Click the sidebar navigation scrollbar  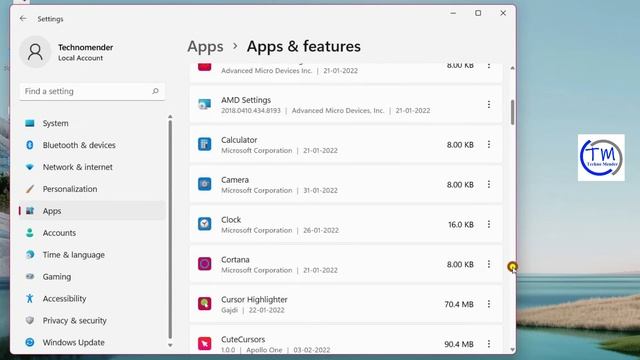[x=170, y=229]
